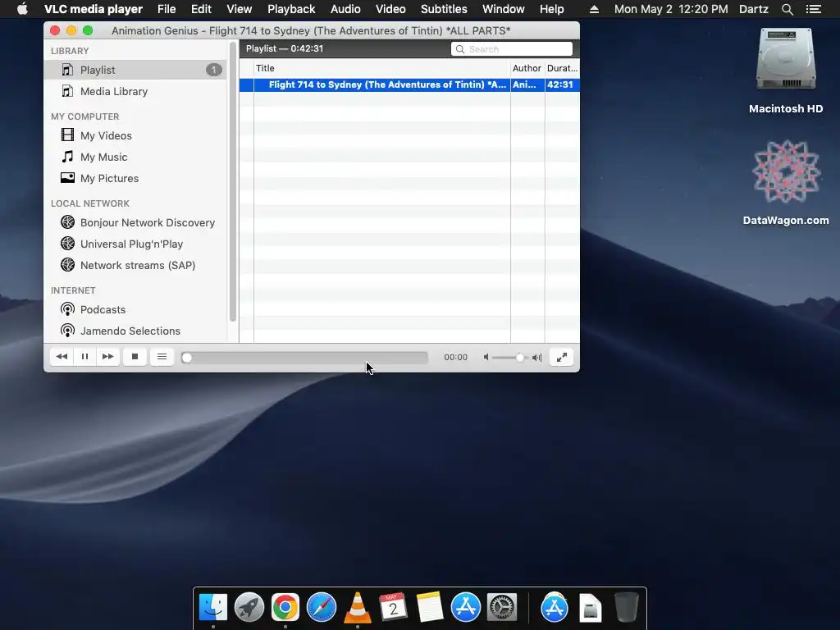The width and height of the screenshot is (840, 630).
Task: Click the Duration column header
Action: click(x=562, y=68)
